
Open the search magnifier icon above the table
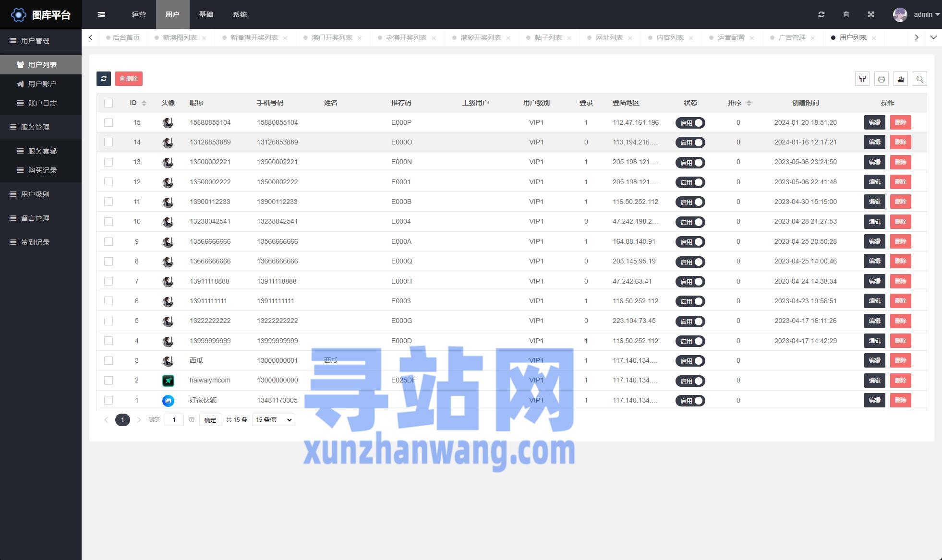[920, 79]
